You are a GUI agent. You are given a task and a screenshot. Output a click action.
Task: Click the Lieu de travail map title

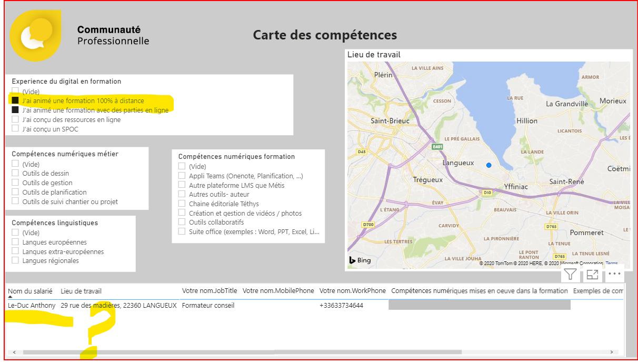click(x=374, y=55)
